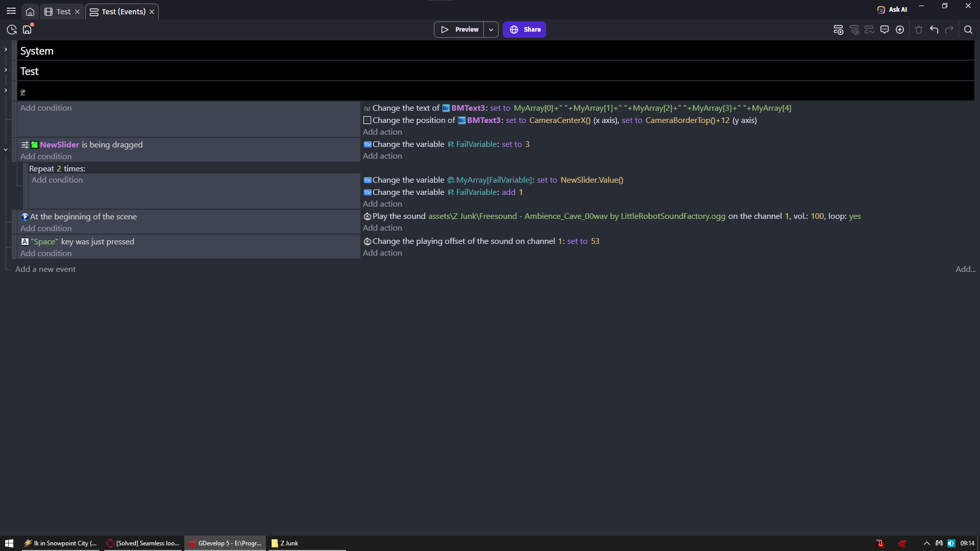980x551 pixels.
Task: Add a comment with the speech-bubble icon
Action: pos(885,30)
